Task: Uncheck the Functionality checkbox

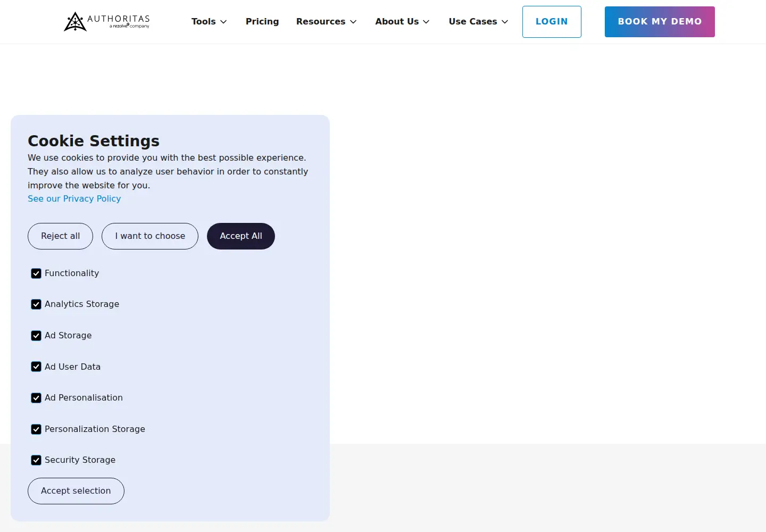Action: 36,273
